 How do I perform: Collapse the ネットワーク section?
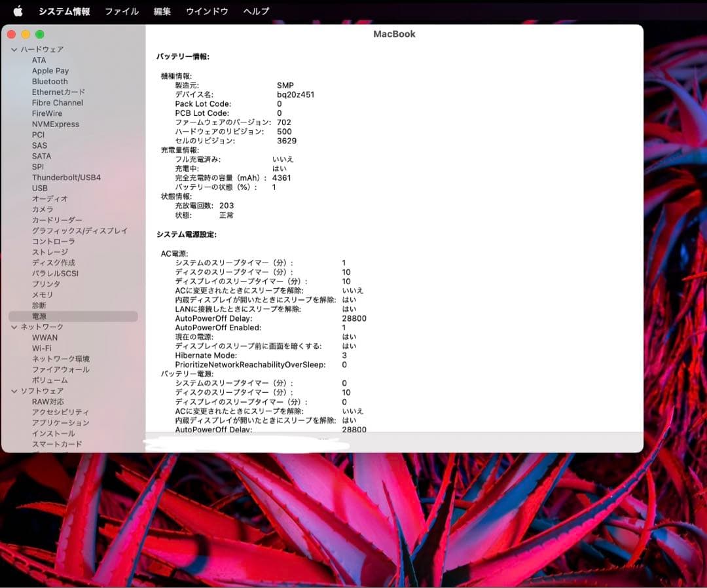[14, 327]
